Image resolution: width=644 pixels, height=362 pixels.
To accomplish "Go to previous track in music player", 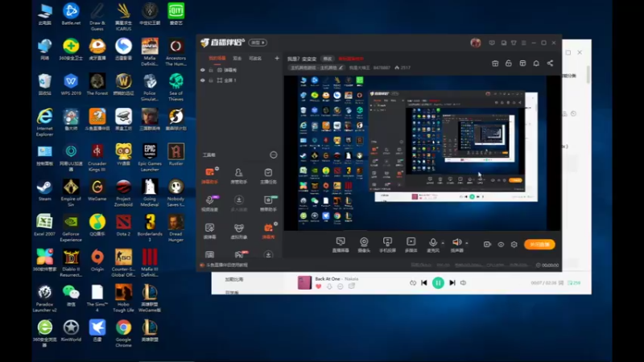I will click(x=424, y=283).
